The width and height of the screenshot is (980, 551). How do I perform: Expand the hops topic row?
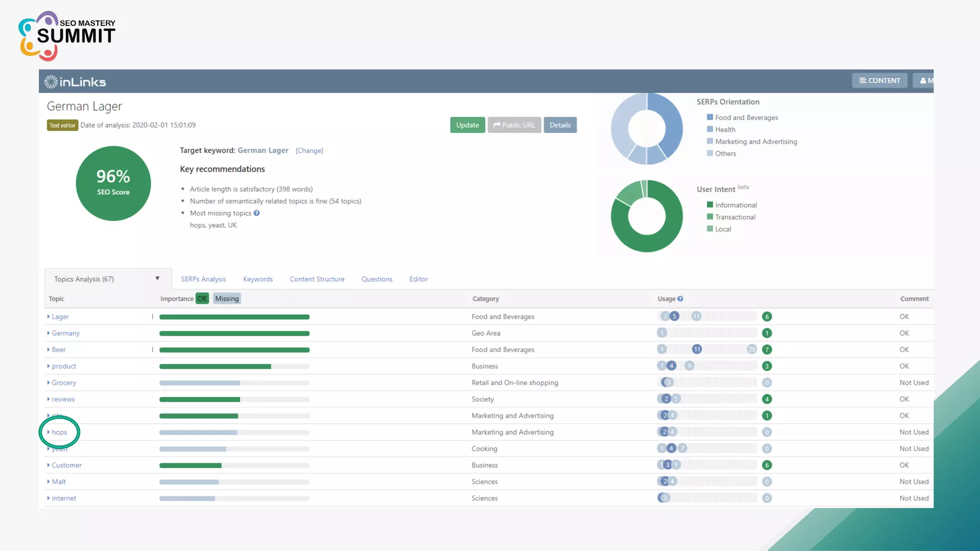click(48, 432)
